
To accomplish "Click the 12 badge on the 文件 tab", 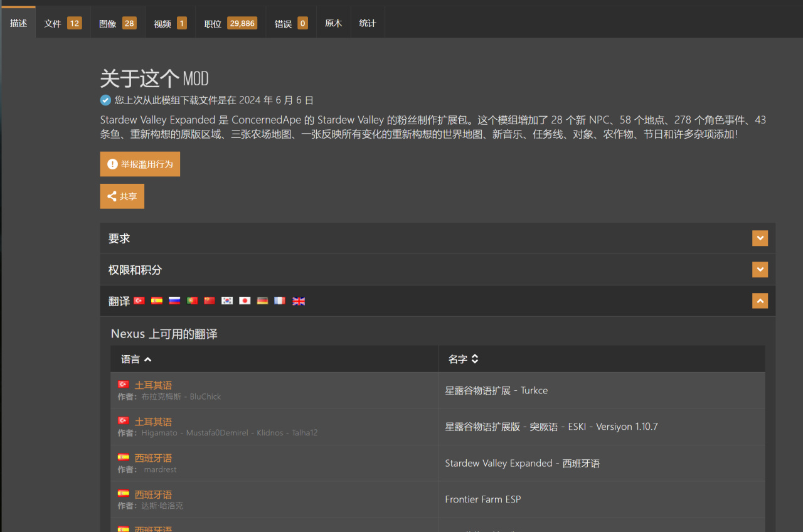I will (75, 23).
